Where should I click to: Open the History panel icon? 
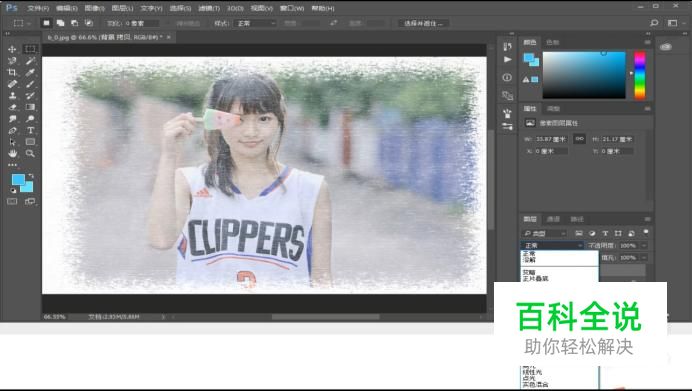[x=507, y=47]
